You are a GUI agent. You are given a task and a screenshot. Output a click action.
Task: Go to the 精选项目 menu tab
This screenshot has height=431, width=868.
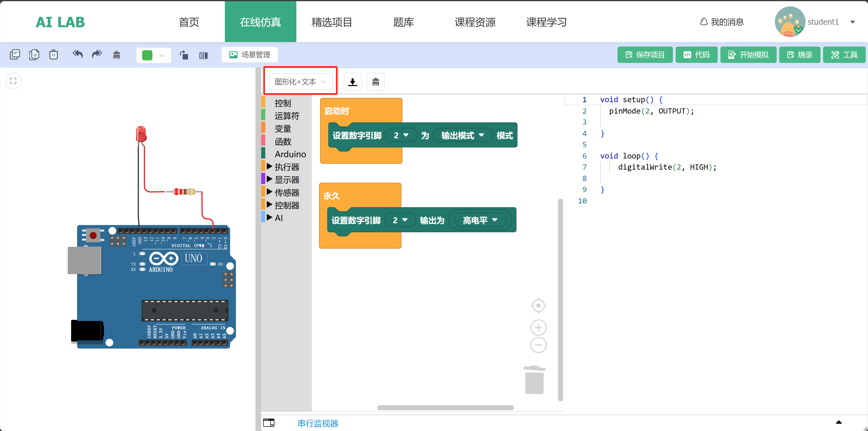pos(332,22)
